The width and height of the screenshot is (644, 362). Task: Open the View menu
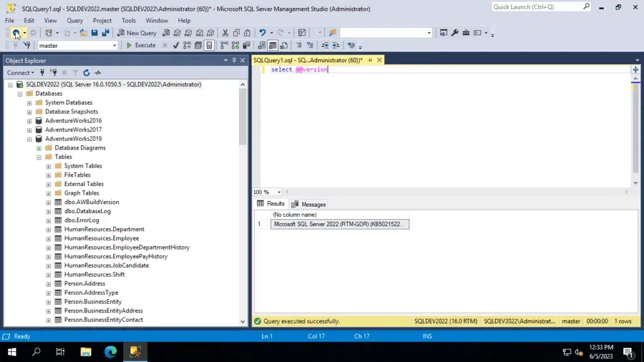click(50, 21)
